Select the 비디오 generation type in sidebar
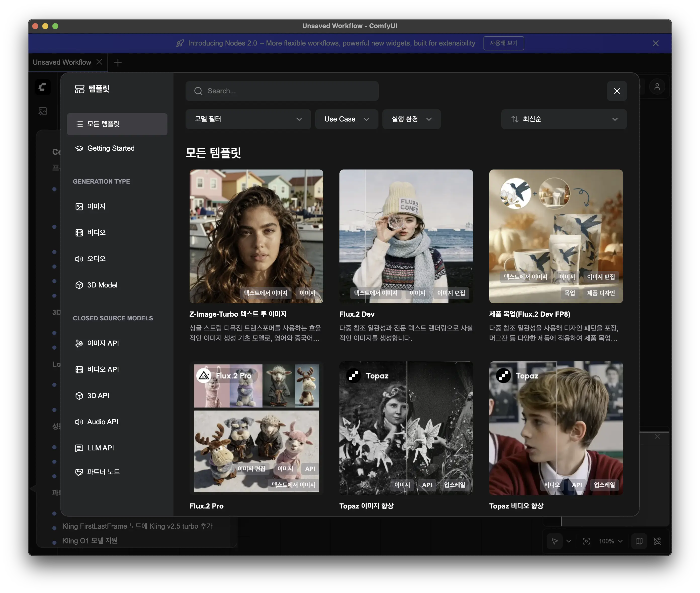 [x=96, y=232]
